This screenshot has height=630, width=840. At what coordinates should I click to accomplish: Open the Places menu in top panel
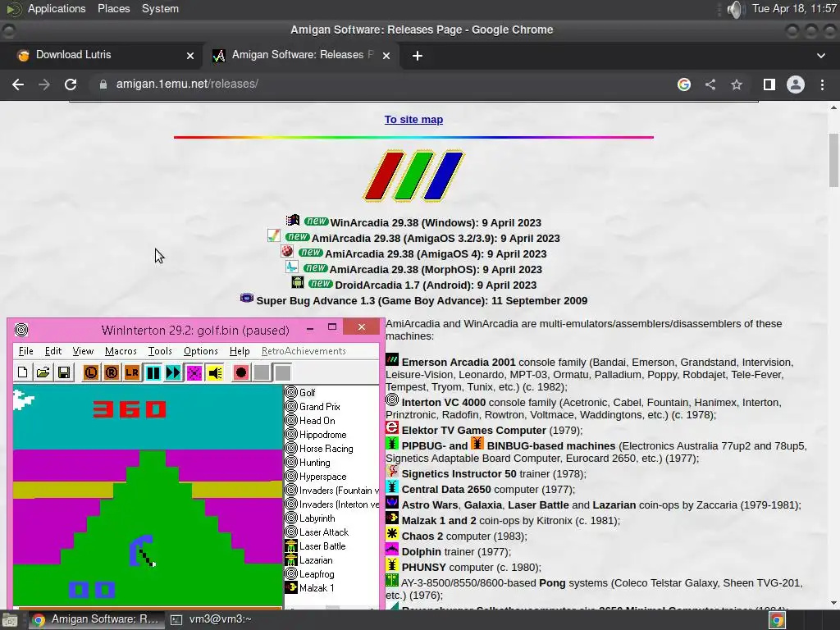point(113,8)
